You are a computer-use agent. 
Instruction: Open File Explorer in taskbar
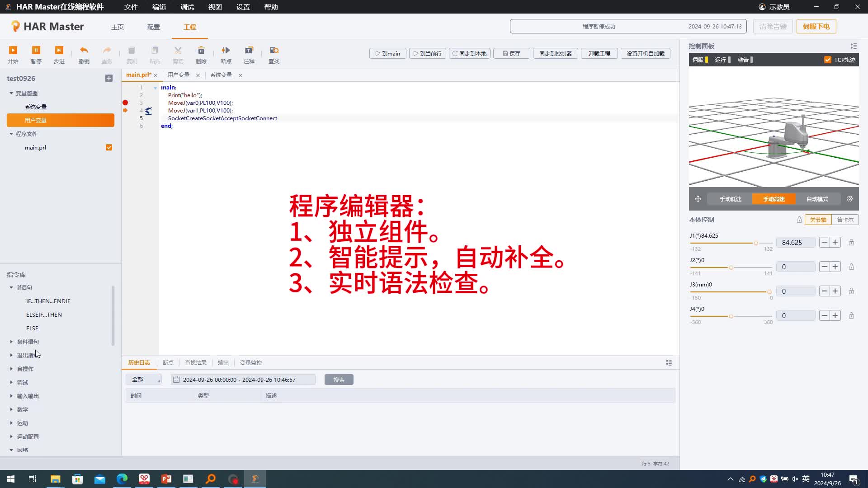point(55,479)
